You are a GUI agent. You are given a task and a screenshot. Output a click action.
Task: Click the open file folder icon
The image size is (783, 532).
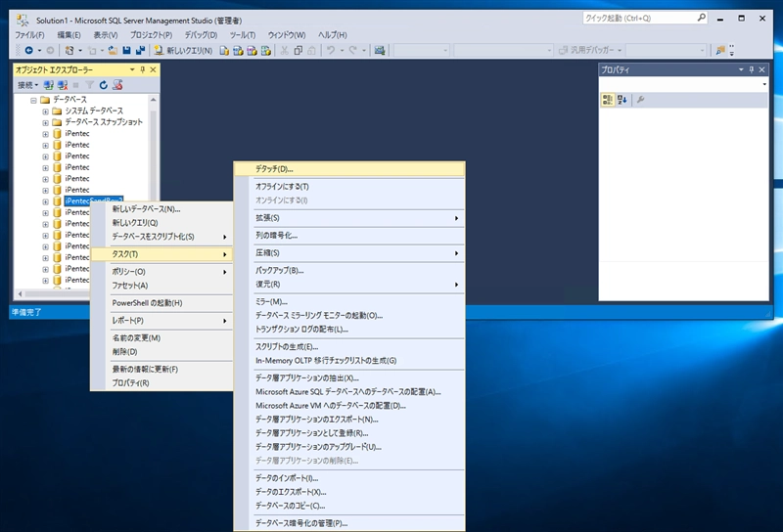coord(113,50)
